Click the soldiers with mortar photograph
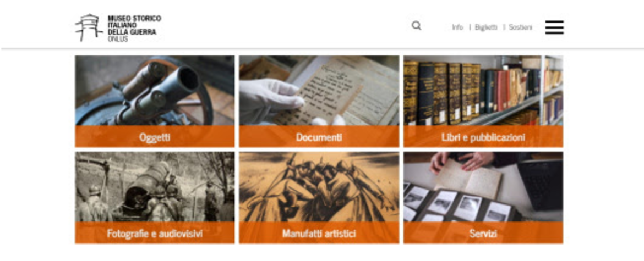Image resolution: width=644 pixels, height=261 pixels. pyautogui.click(x=155, y=187)
